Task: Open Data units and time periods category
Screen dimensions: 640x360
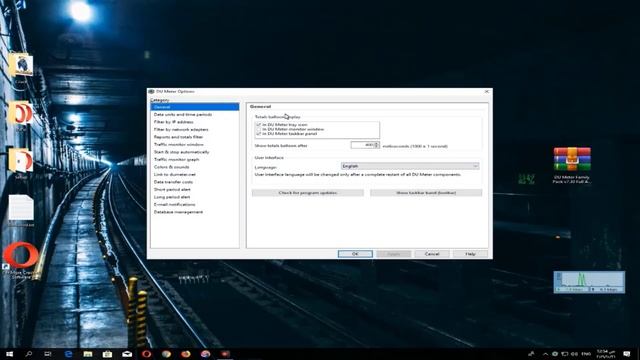Action: point(183,115)
